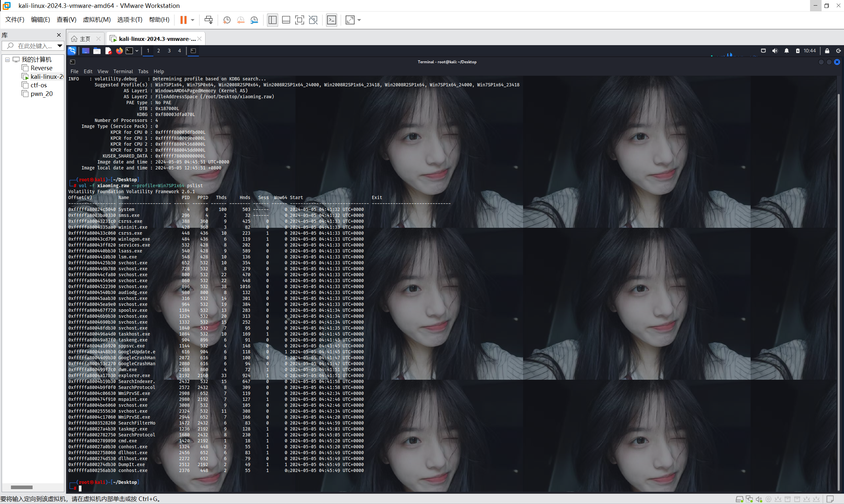
Task: Switch to workspace 1
Action: (148, 51)
